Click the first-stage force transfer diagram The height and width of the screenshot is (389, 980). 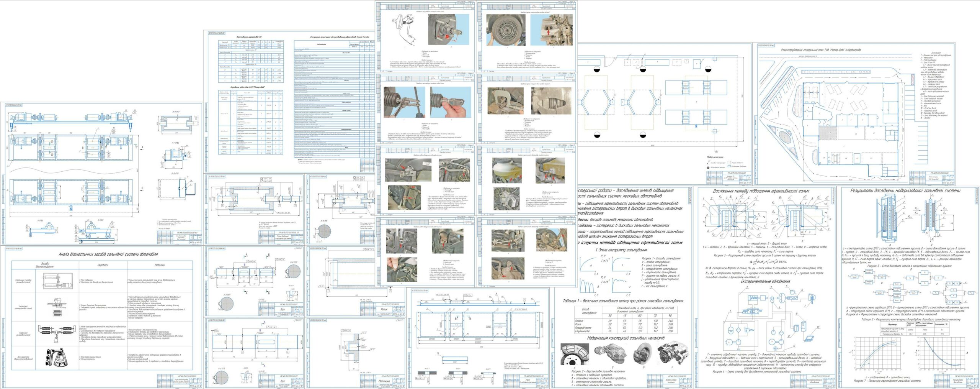pos(733,217)
